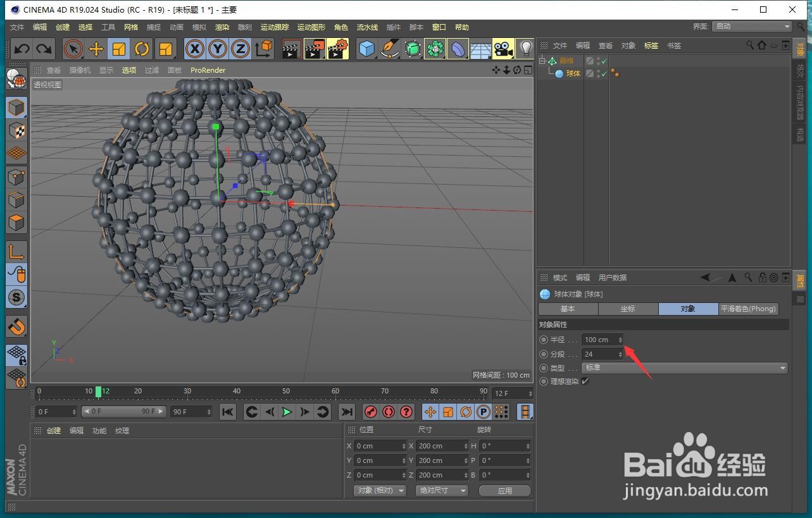
Task: Switch to the 坐标 tab
Action: [x=628, y=309]
